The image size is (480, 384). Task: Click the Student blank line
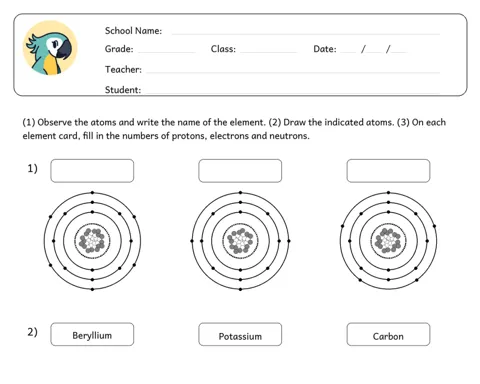293,92
